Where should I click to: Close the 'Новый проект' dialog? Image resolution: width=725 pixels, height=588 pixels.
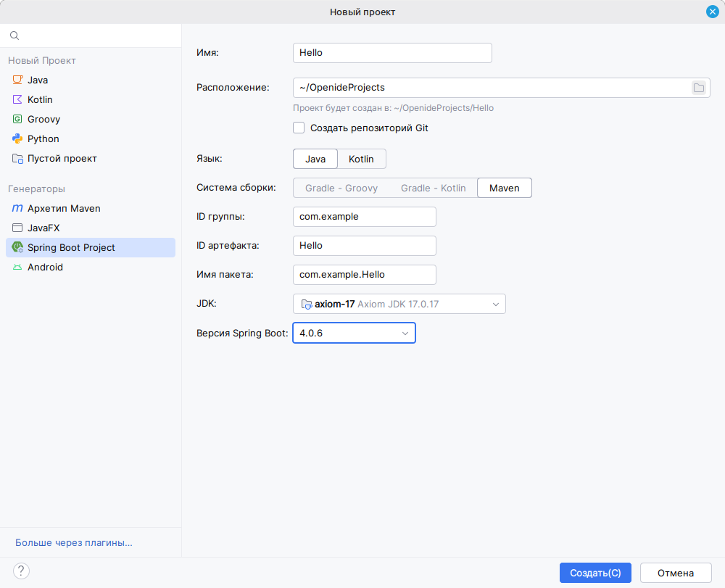tap(713, 12)
